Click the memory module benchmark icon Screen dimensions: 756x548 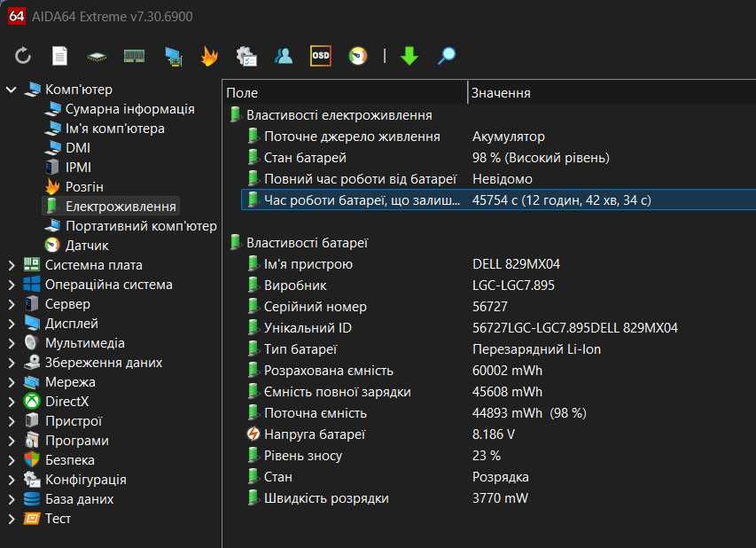(134, 56)
